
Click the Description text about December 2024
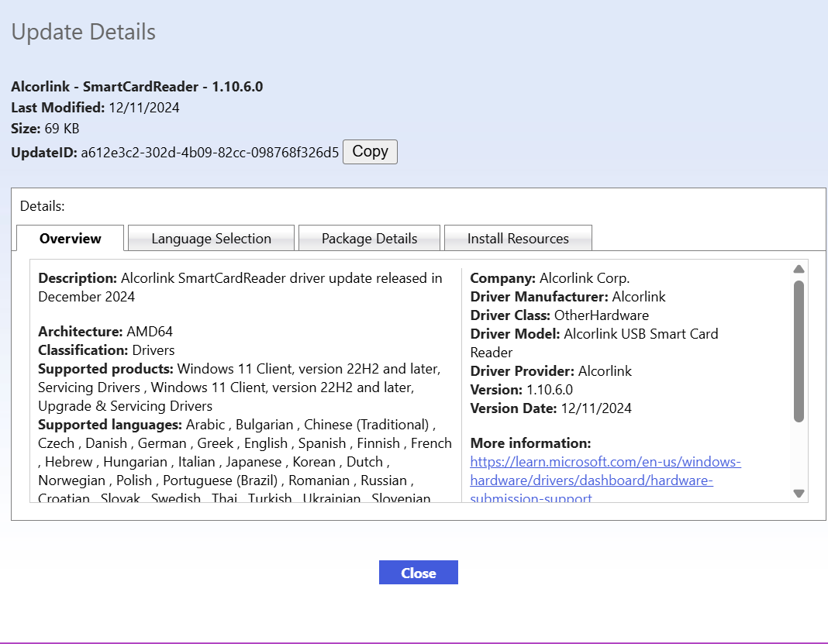240,288
